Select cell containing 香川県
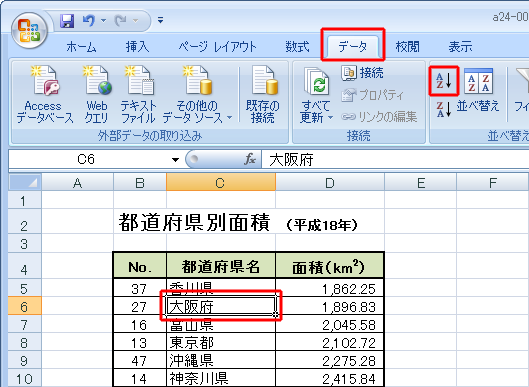Viewport: 529px width, 387px height. point(221,288)
